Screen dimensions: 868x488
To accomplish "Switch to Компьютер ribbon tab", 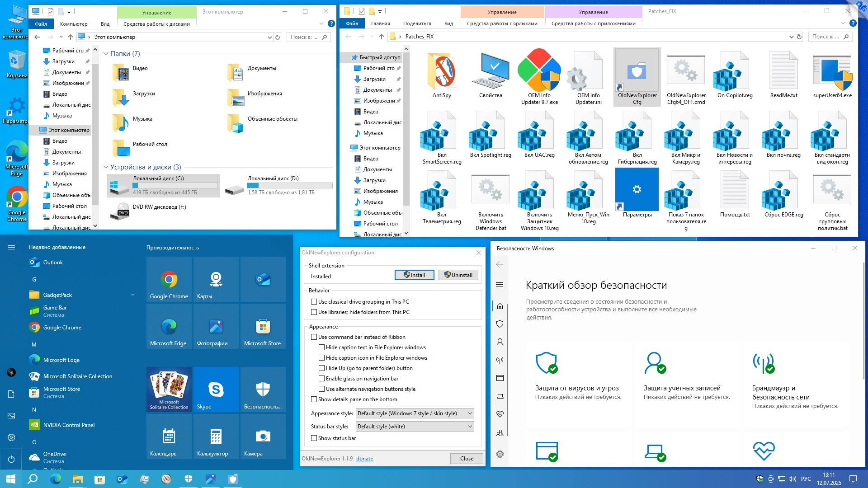I will click(x=74, y=24).
